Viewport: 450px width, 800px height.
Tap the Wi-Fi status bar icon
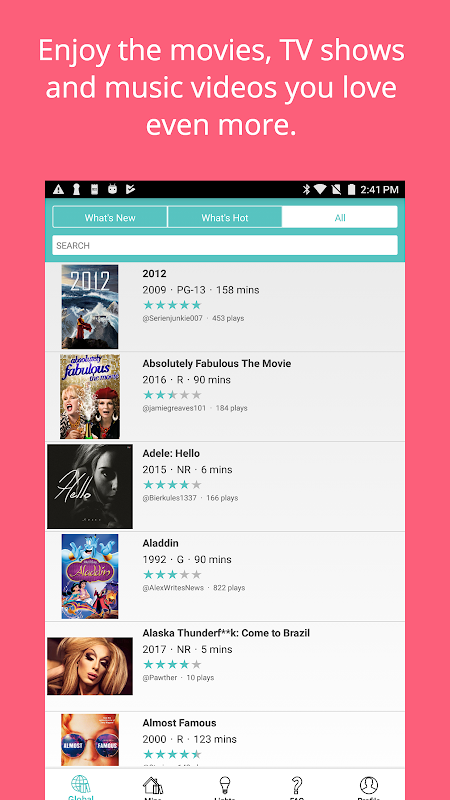pyautogui.click(x=320, y=189)
